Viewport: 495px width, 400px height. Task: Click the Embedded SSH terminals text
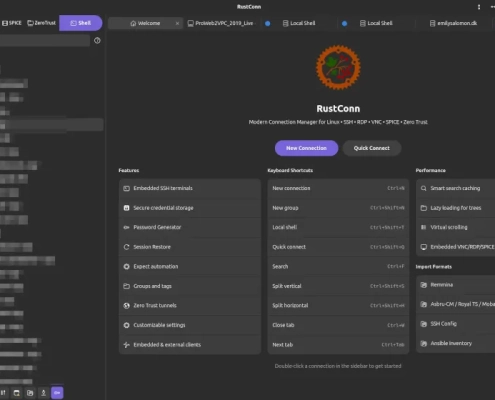[163, 188]
